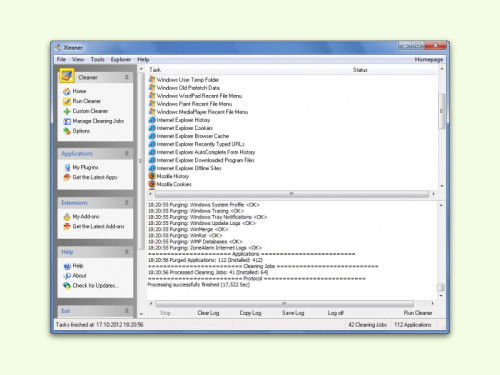The width and height of the screenshot is (500, 375).
Task: Open Options from the sidebar icon
Action: tap(67, 131)
